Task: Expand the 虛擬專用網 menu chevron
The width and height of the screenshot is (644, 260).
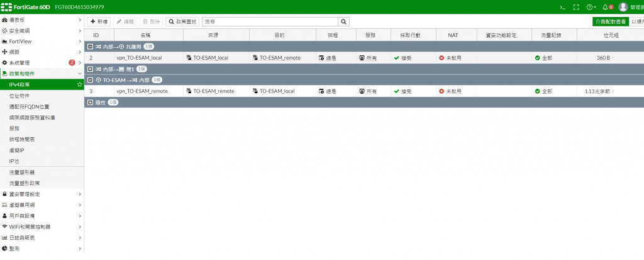Action: point(80,205)
